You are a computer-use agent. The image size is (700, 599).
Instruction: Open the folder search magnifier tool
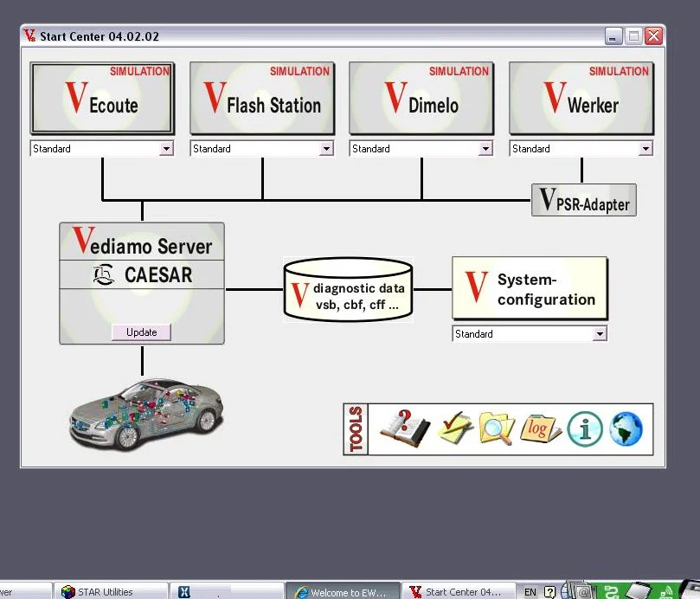[x=497, y=428]
